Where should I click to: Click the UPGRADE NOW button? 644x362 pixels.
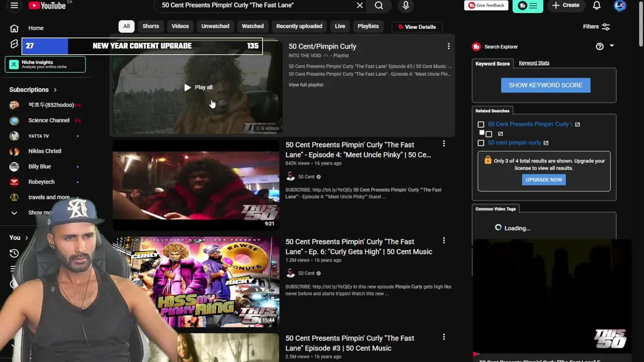coord(544,179)
